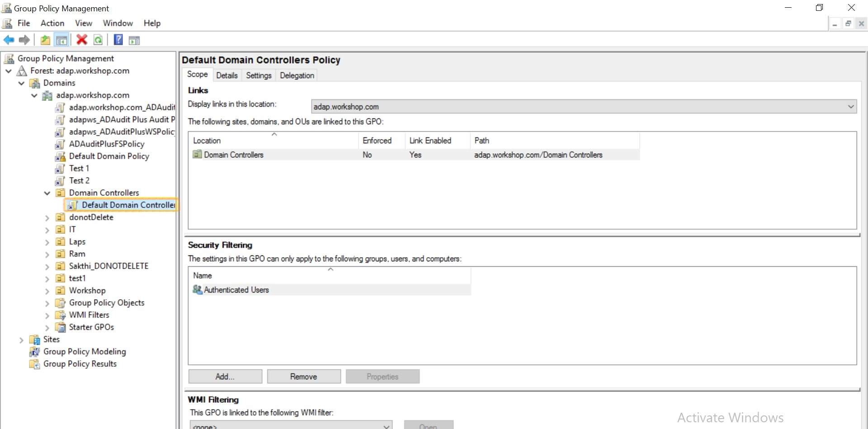Click the Refresh toolbar icon

(98, 40)
